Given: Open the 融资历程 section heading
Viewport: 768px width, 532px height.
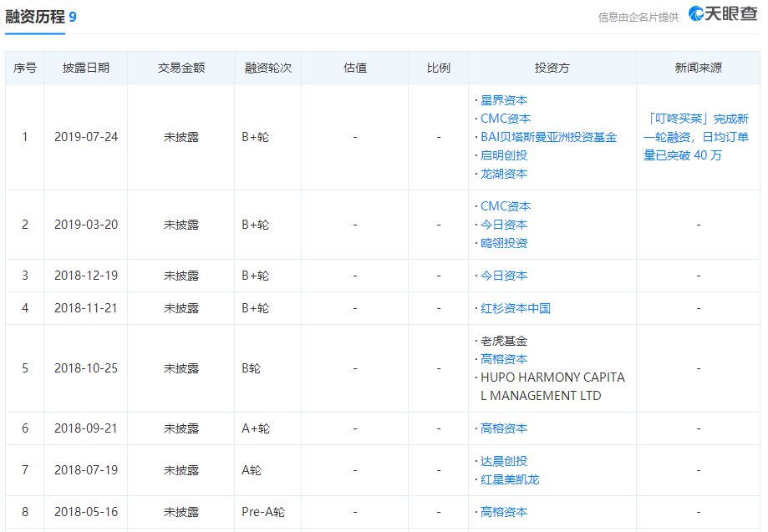Looking at the screenshot, I should tap(35, 17).
